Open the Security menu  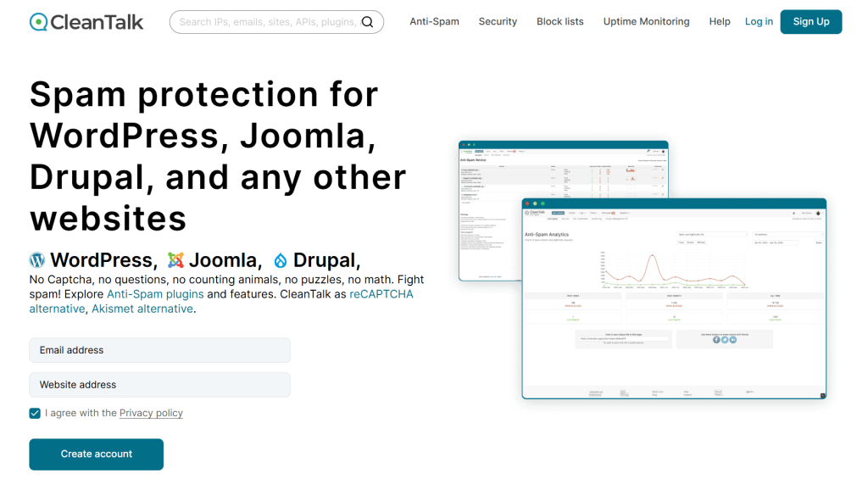click(x=498, y=22)
